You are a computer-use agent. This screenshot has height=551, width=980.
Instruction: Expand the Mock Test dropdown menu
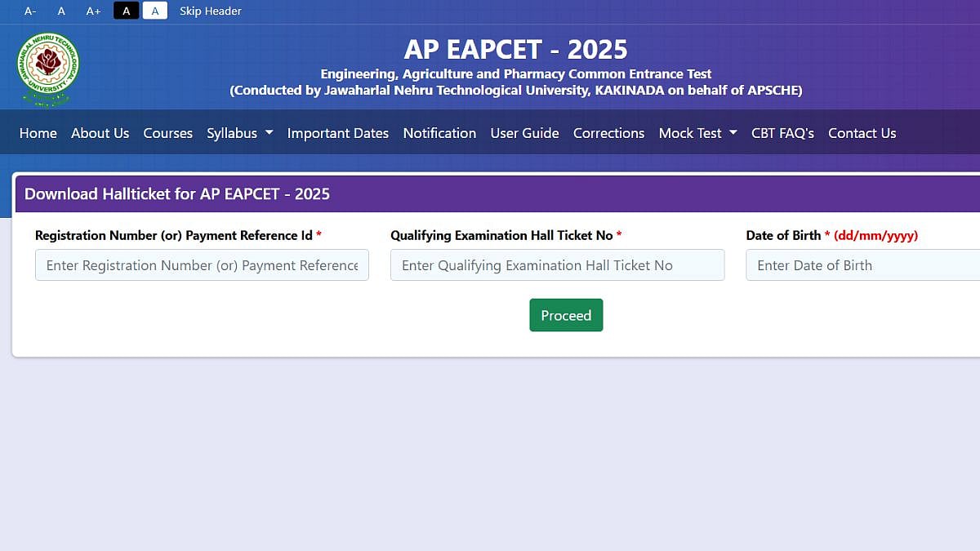click(x=698, y=133)
